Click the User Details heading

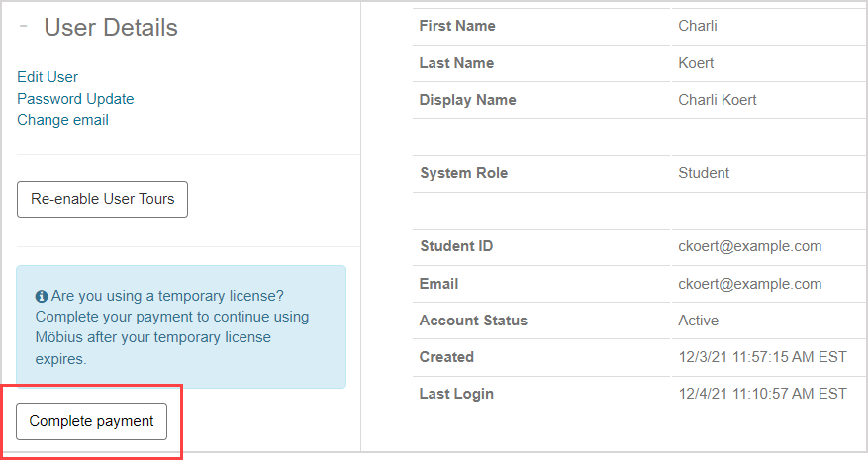click(x=111, y=28)
